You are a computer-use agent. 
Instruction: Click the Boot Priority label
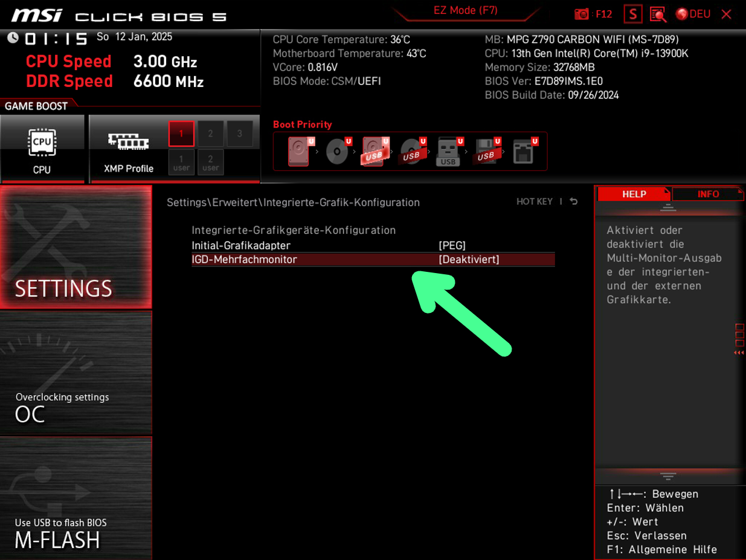pyautogui.click(x=302, y=124)
